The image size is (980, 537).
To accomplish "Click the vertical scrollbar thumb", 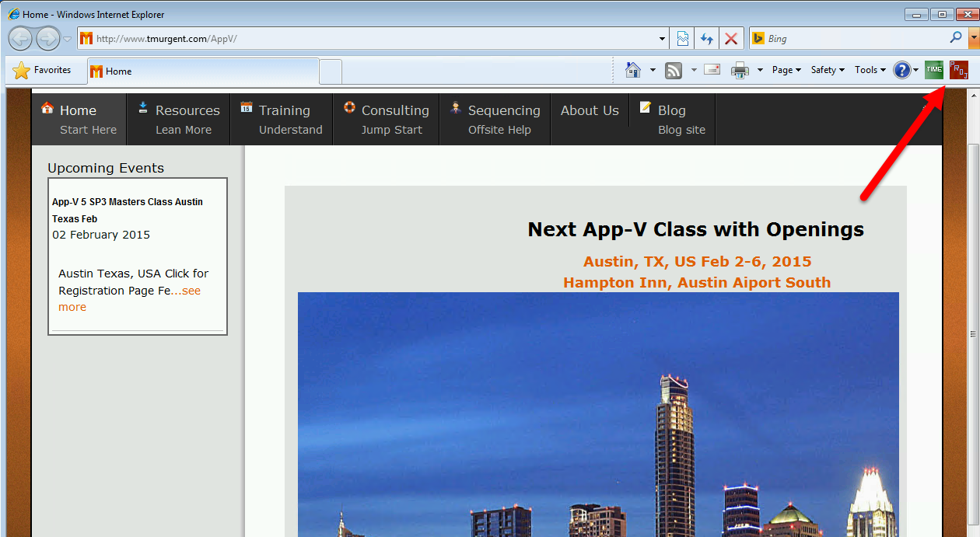I will [x=973, y=333].
